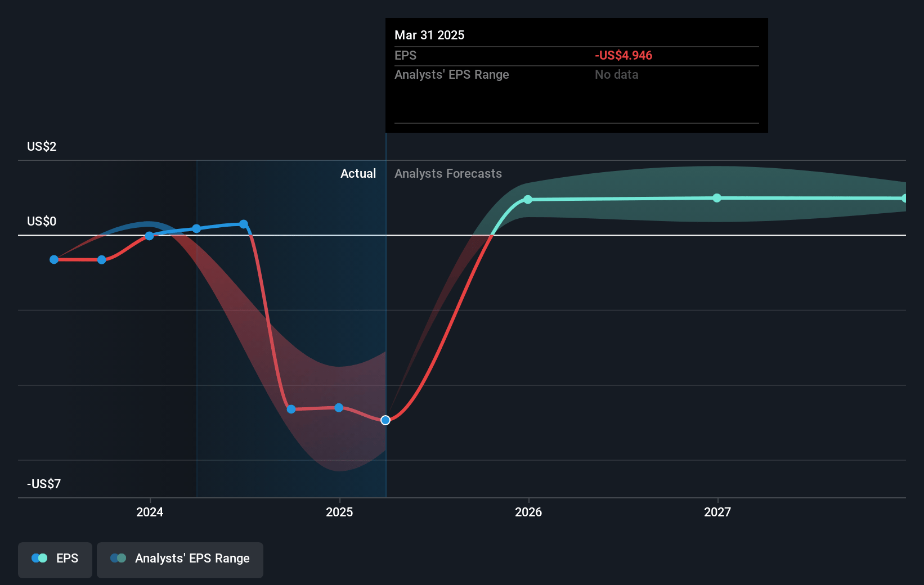Viewport: 924px width, 585px height.
Task: Click the 'Analysts Forecasts' label
Action: [448, 173]
